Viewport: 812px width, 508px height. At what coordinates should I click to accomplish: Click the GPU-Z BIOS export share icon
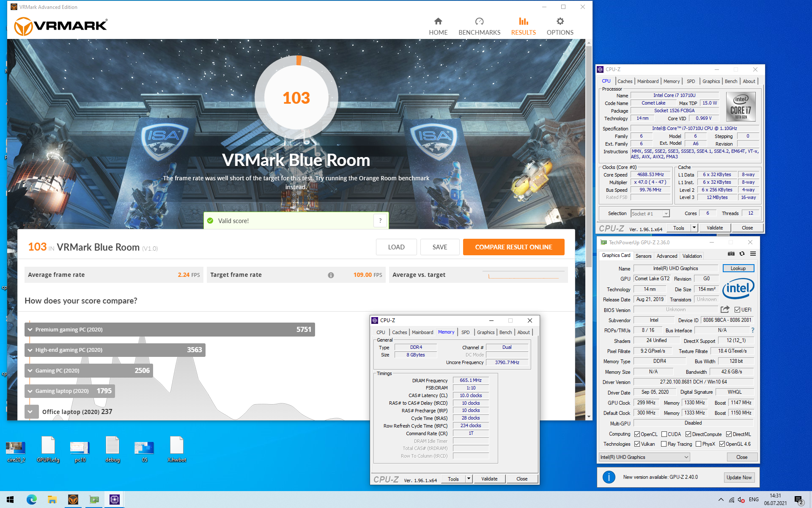(725, 309)
